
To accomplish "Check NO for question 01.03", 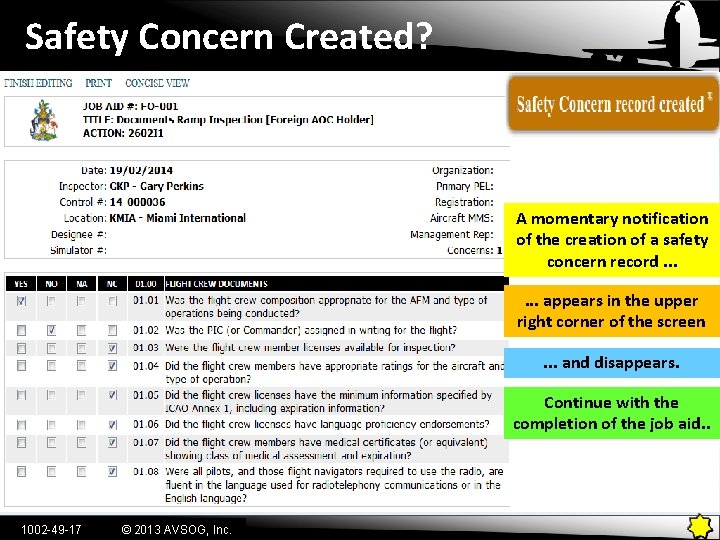I will pyautogui.click(x=51, y=349).
